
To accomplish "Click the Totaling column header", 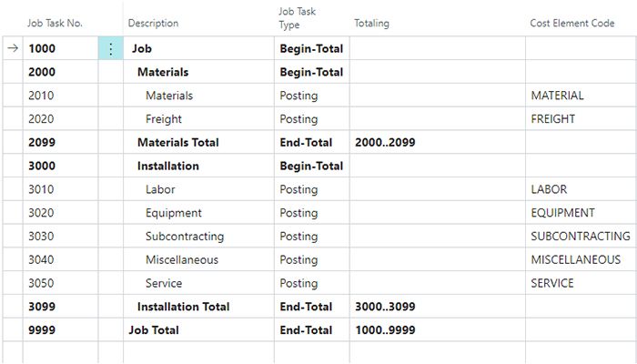I will [371, 23].
